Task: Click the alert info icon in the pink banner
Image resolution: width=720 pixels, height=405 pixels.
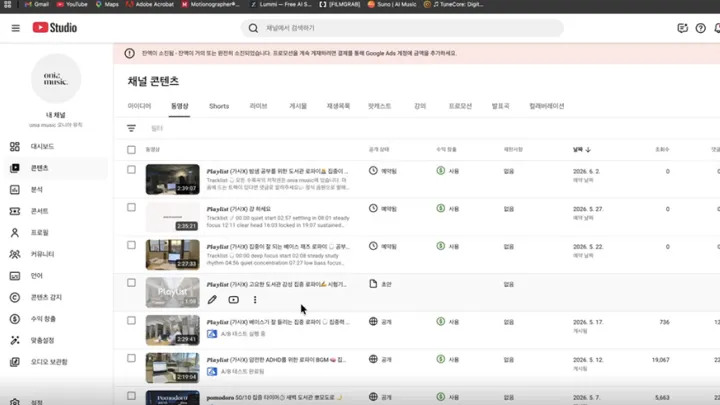Action: click(x=129, y=53)
